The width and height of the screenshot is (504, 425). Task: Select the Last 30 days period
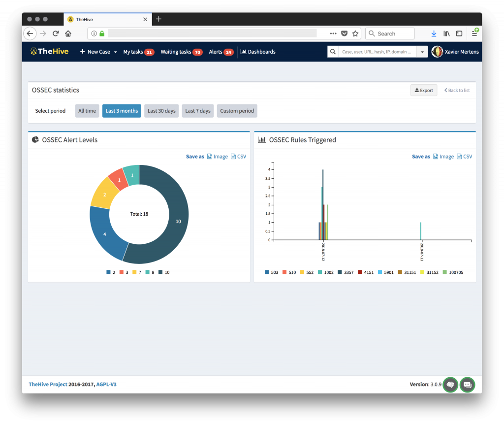coord(161,111)
